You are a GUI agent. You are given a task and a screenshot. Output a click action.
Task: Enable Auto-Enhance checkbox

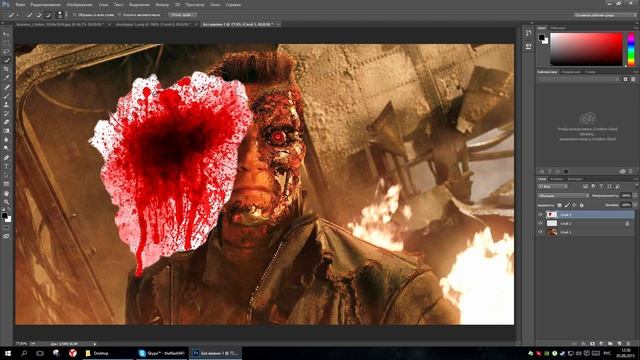(120, 15)
